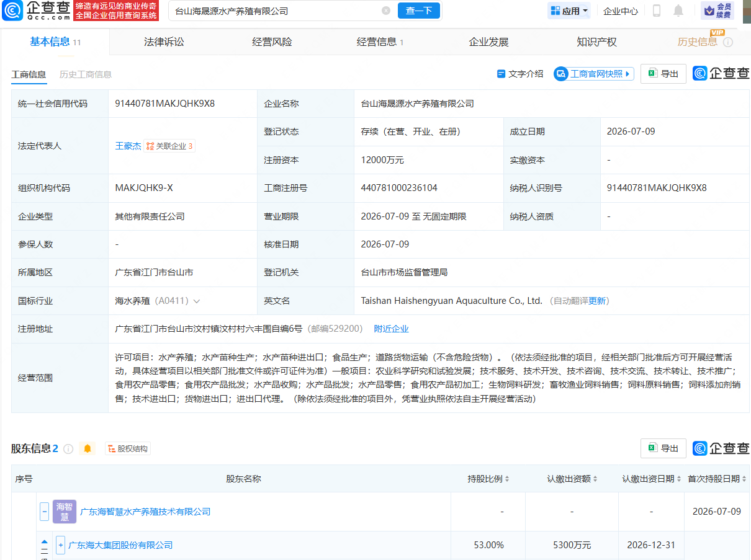The width and height of the screenshot is (751, 560).
Task: Export 股东信息 with the 导出 button
Action: [663, 448]
